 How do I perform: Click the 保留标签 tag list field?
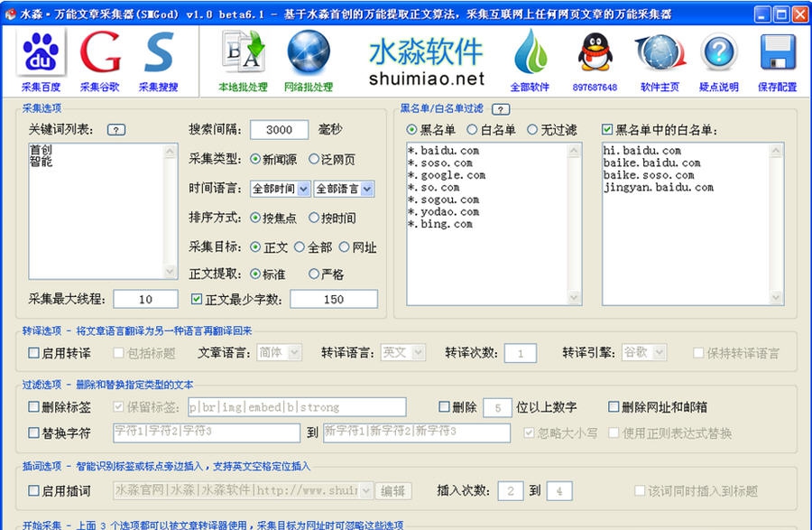point(297,407)
